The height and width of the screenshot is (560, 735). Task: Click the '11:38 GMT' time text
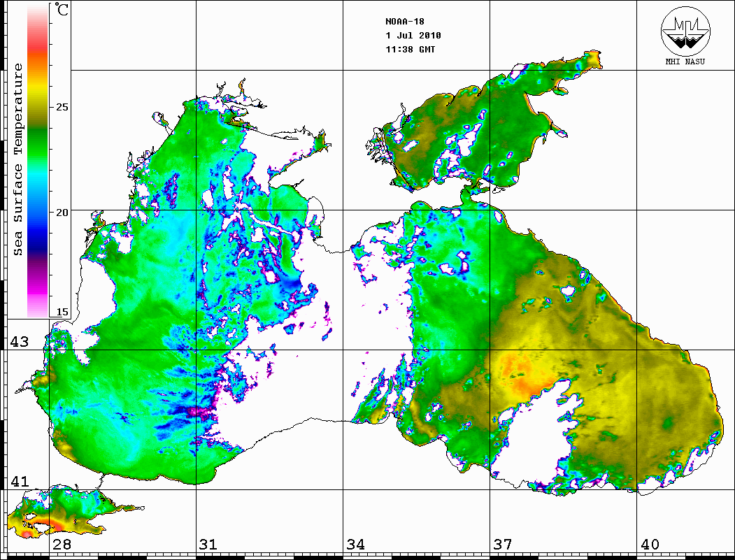click(x=410, y=49)
